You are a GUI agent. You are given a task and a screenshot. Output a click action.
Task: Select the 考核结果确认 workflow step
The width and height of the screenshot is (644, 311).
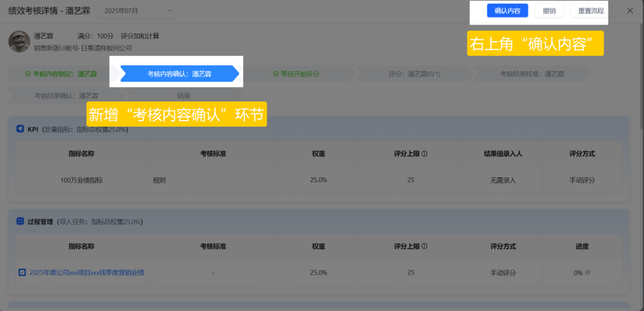pyautogui.click(x=66, y=96)
